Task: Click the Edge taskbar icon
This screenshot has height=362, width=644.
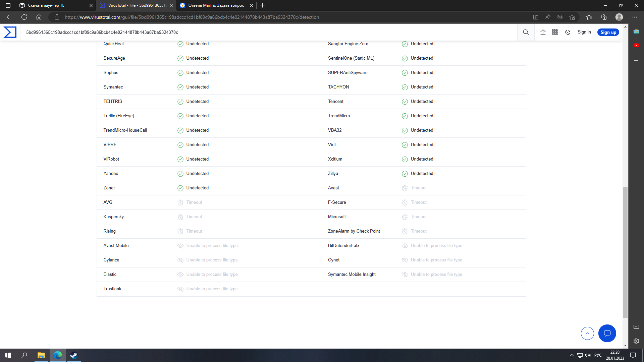Action: tap(57, 355)
